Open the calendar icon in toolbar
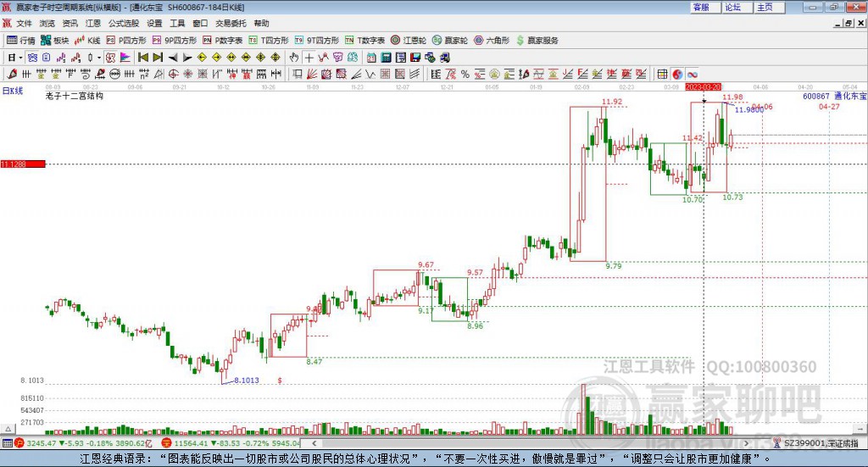The height and width of the screenshot is (467, 868). coord(371,58)
